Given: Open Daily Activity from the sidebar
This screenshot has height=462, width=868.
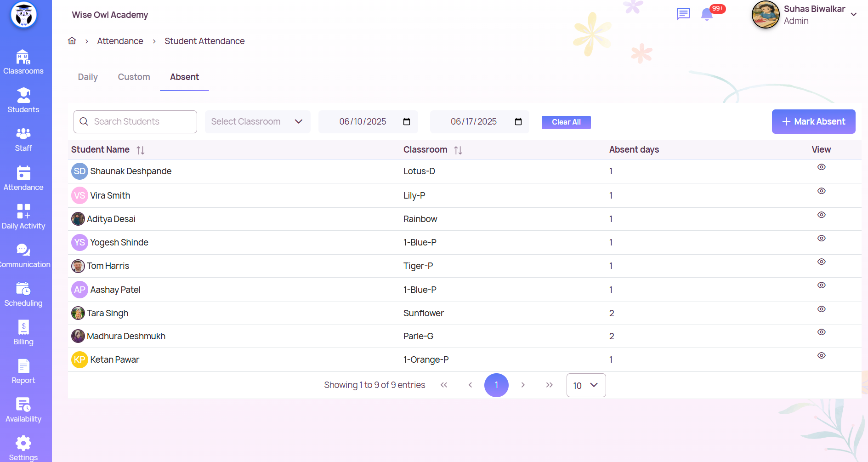Looking at the screenshot, I should [x=23, y=217].
